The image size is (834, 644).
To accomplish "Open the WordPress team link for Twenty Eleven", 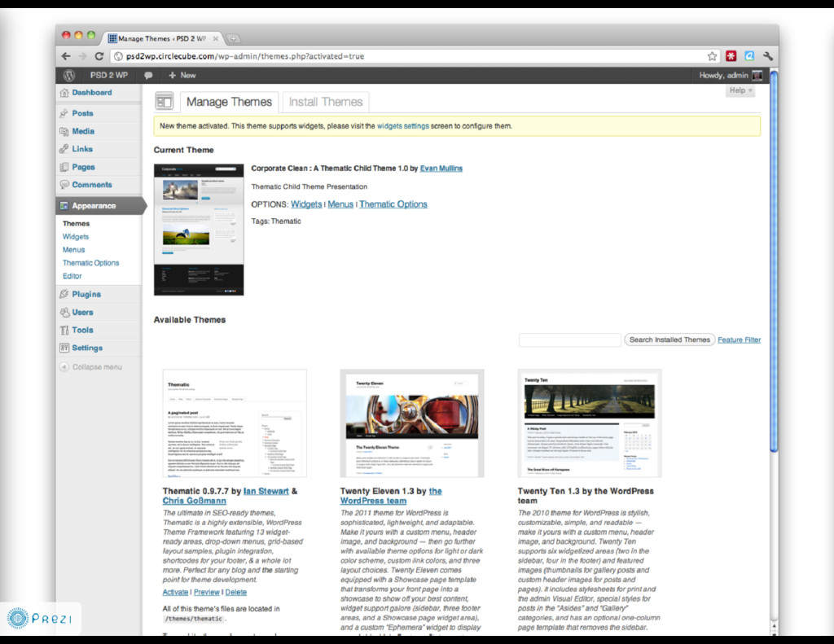I will (x=391, y=496).
